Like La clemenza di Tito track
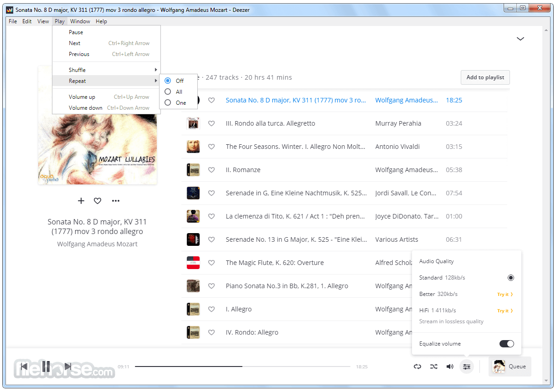Image resolution: width=556 pixels, height=392 pixels. [x=211, y=216]
